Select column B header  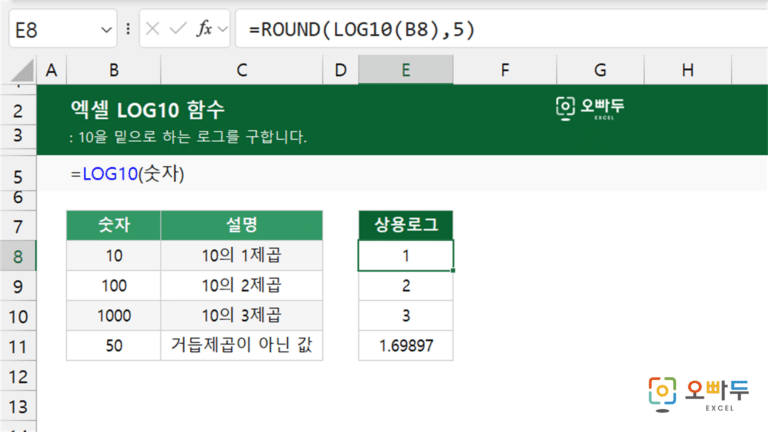pyautogui.click(x=114, y=70)
